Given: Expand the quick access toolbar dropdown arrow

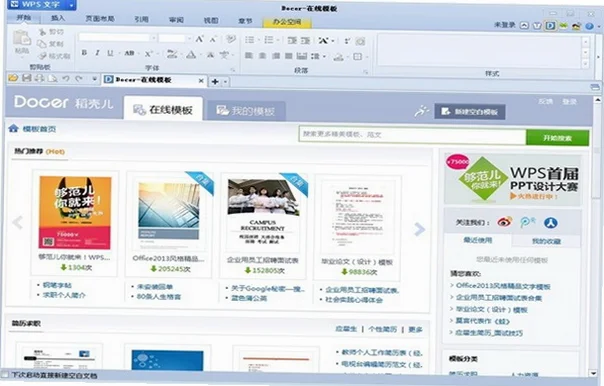Looking at the screenshot, I should [94, 79].
